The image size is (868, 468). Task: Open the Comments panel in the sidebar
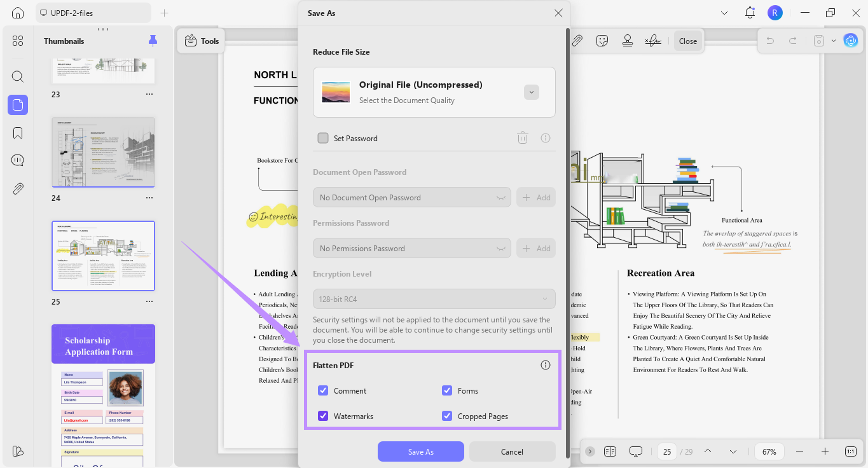17,160
